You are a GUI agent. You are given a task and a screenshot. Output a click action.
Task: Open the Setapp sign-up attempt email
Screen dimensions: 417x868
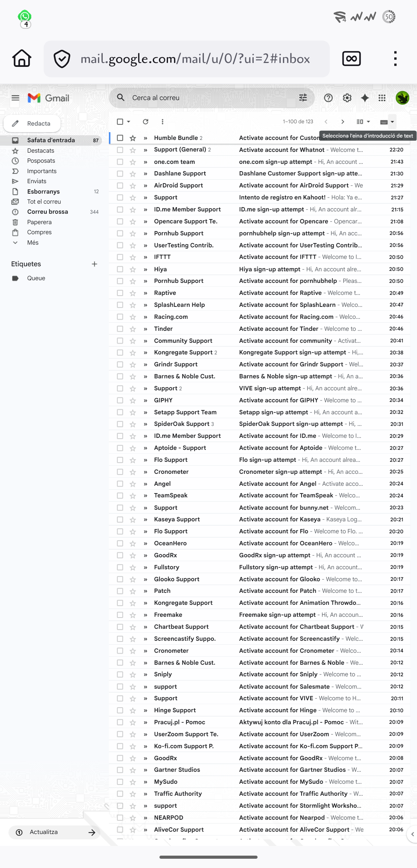[x=259, y=412]
